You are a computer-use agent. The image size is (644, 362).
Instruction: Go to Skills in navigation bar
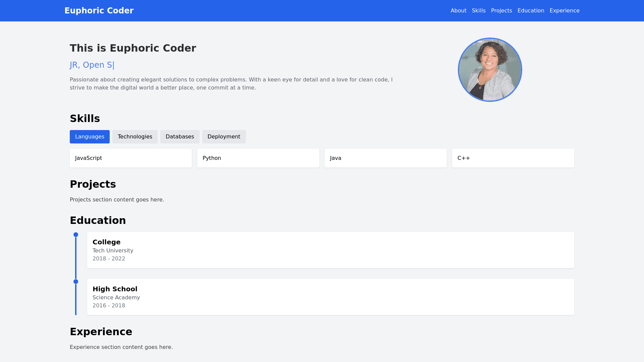478,11
